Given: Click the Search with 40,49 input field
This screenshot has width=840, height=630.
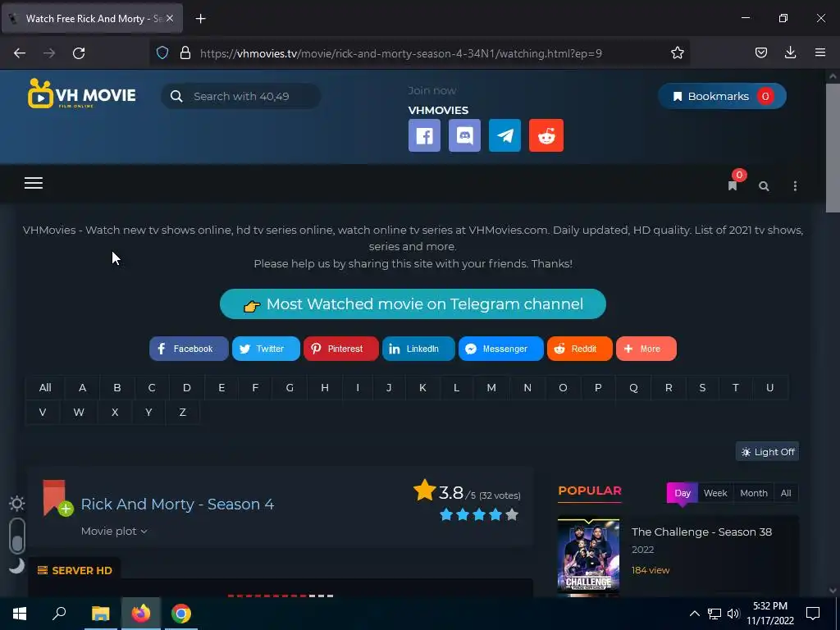Looking at the screenshot, I should [241, 97].
